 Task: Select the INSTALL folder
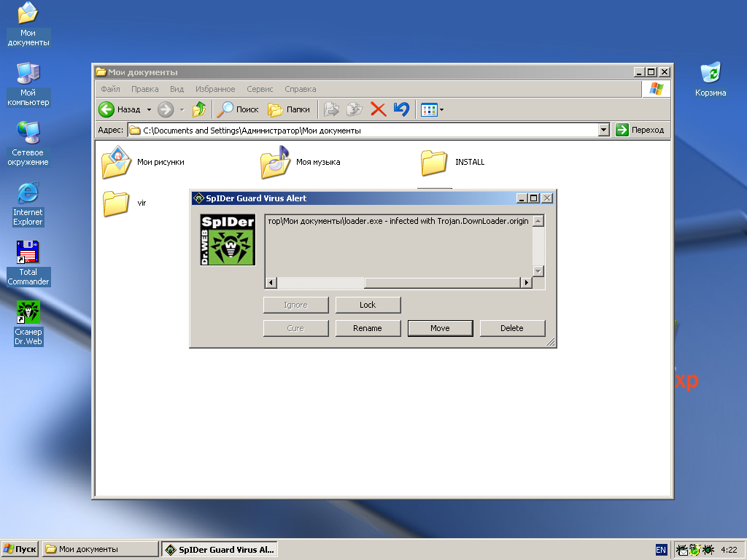(x=452, y=163)
